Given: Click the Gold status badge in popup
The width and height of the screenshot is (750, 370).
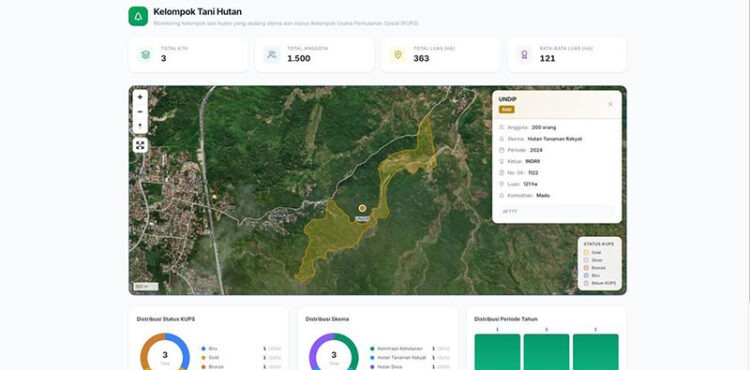Looking at the screenshot, I should click(x=507, y=109).
